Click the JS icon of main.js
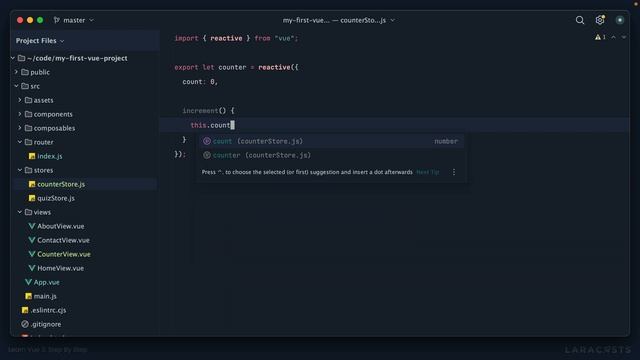The width and height of the screenshot is (640, 360). click(28, 296)
